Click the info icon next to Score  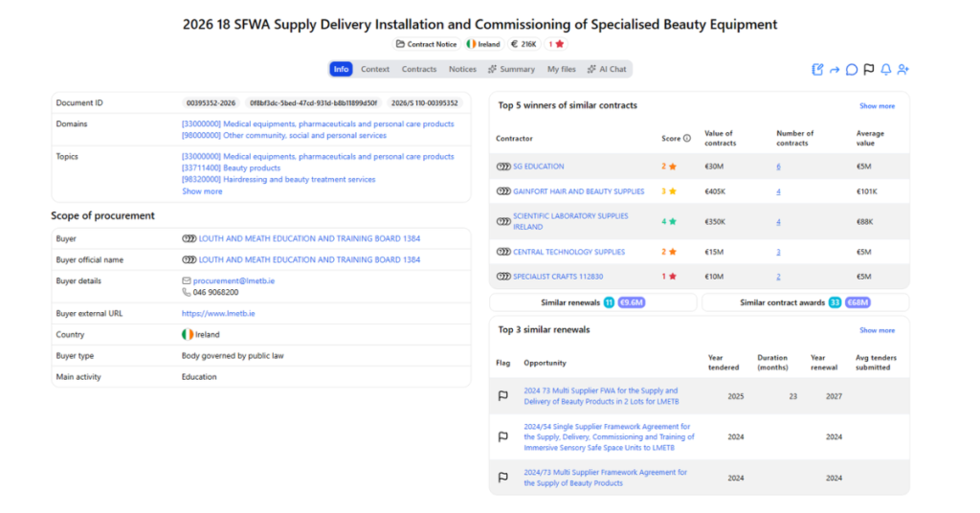(x=687, y=138)
